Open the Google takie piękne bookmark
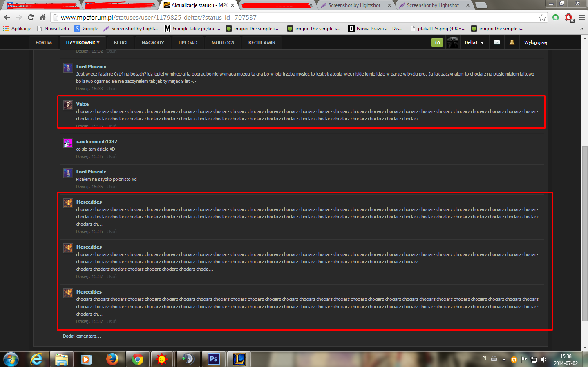588x367 pixels. pyautogui.click(x=192, y=29)
